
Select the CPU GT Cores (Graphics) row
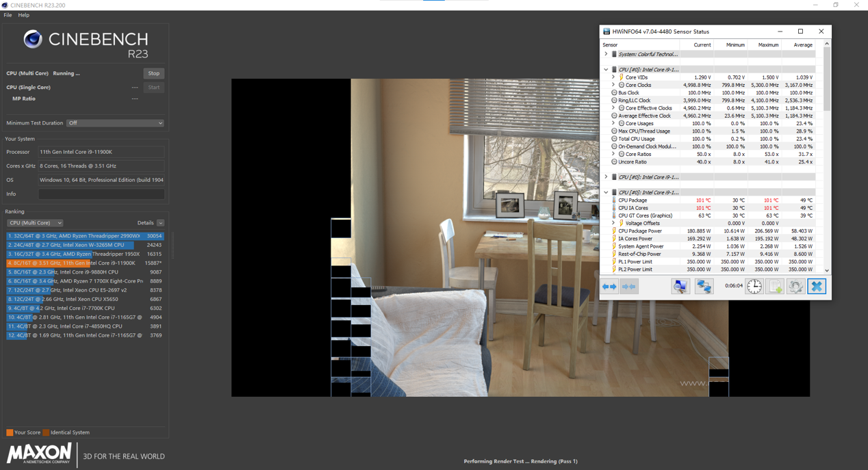(708, 216)
